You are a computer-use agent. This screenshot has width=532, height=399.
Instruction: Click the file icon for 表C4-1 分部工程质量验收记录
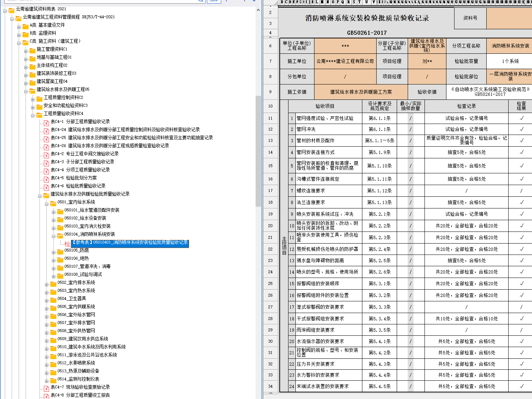[x=46, y=123]
